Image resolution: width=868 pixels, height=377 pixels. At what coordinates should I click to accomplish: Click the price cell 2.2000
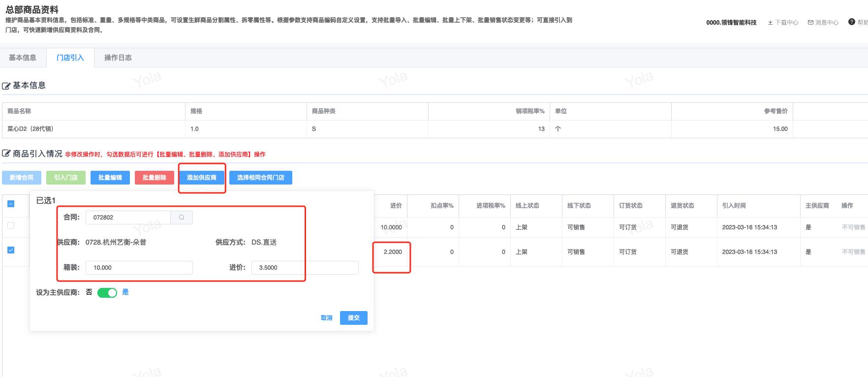pyautogui.click(x=393, y=252)
